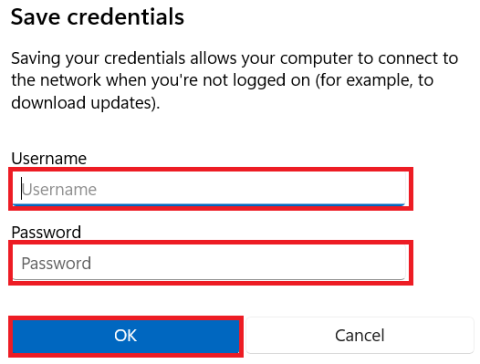Click OK to save credentials
The width and height of the screenshot is (480, 364).
tap(126, 335)
